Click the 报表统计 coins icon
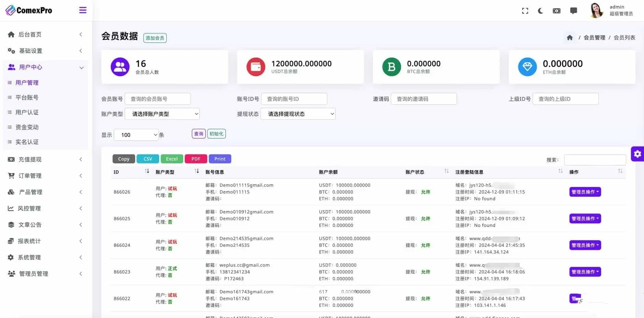This screenshot has height=318, width=644. (x=11, y=241)
